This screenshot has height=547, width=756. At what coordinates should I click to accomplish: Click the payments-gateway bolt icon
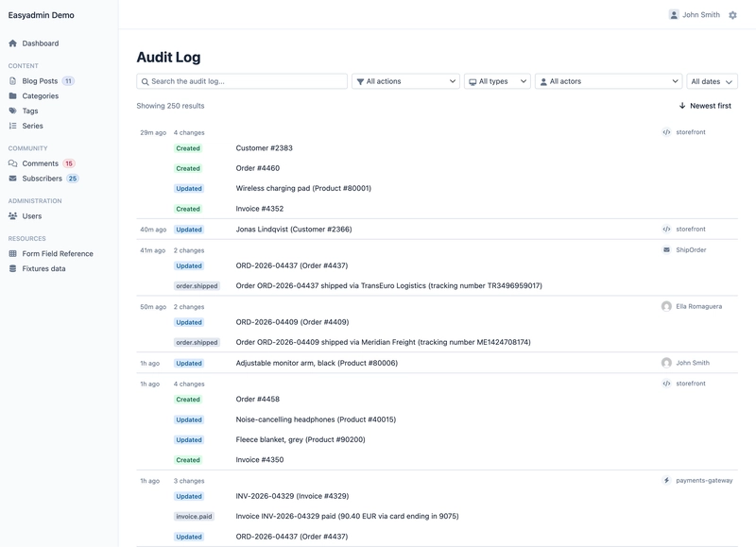(666, 481)
